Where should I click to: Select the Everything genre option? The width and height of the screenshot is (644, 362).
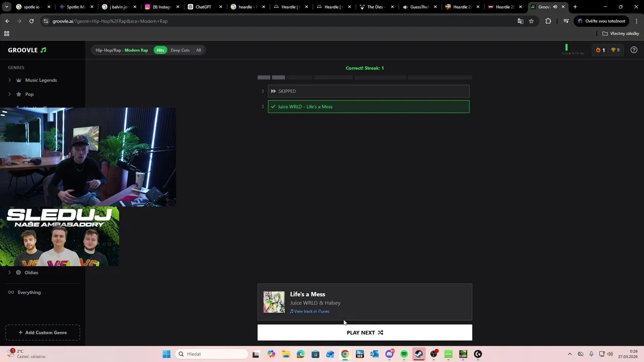(29, 292)
